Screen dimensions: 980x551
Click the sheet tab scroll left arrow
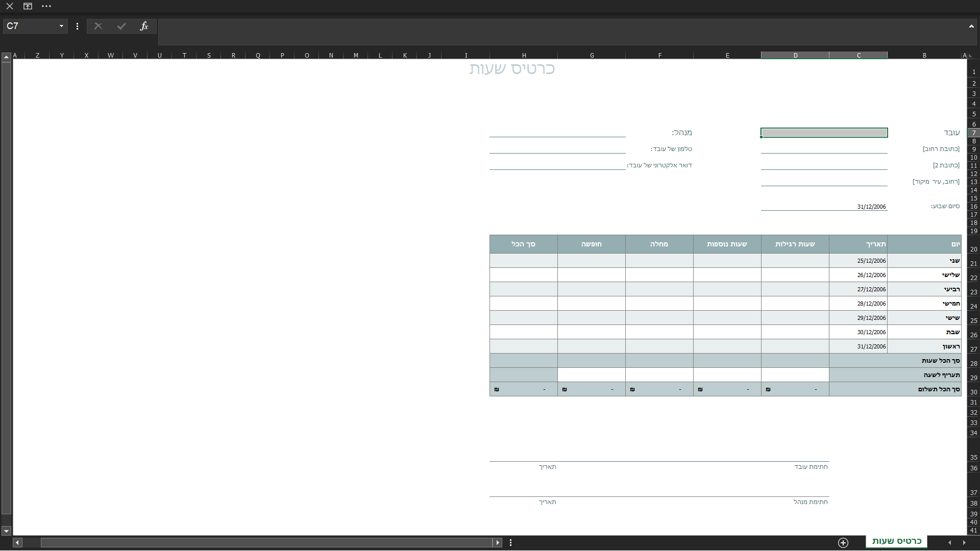pyautogui.click(x=949, y=543)
